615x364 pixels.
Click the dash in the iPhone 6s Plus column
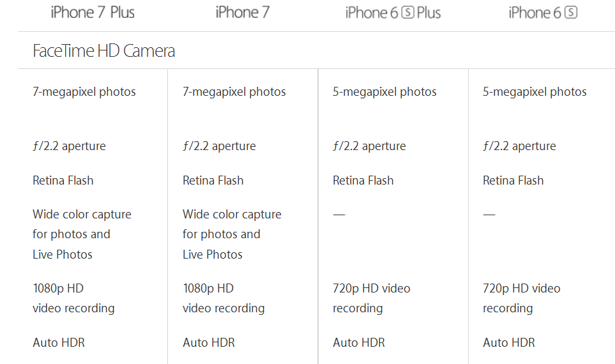pyautogui.click(x=339, y=215)
